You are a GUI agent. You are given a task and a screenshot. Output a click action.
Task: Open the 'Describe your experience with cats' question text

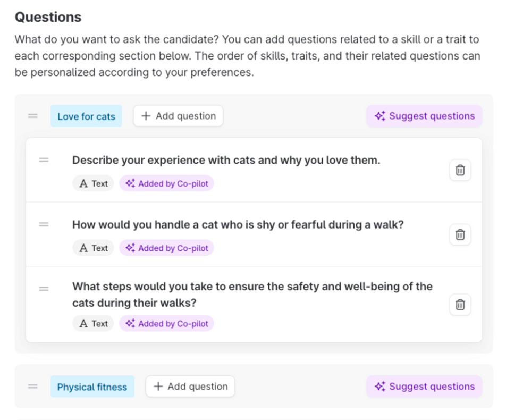[226, 160]
